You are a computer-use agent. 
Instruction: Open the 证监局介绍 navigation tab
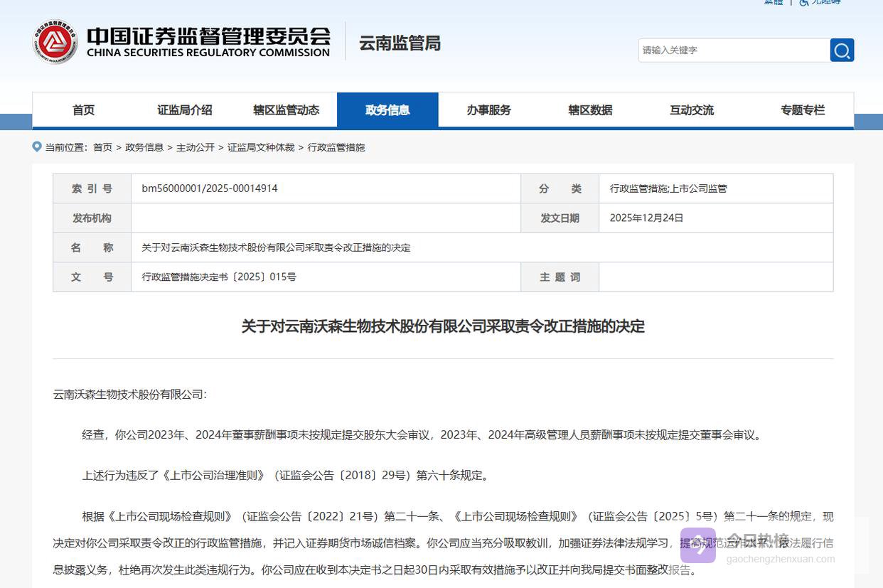pos(185,110)
